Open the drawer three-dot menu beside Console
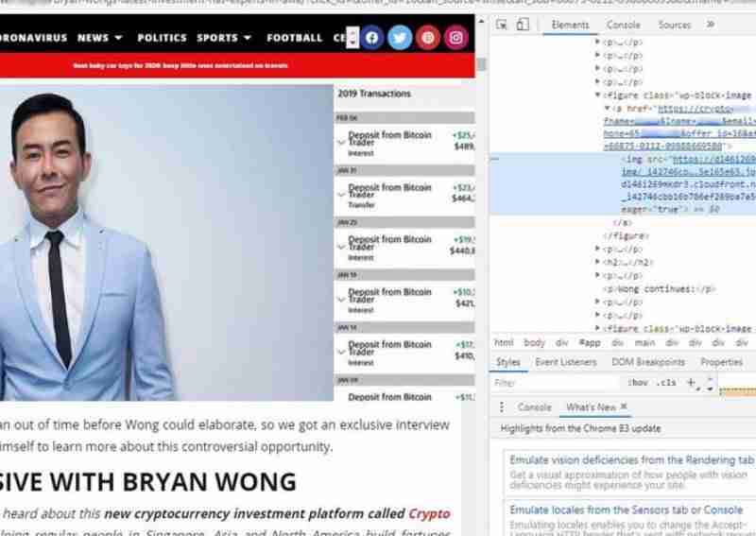 (502, 407)
